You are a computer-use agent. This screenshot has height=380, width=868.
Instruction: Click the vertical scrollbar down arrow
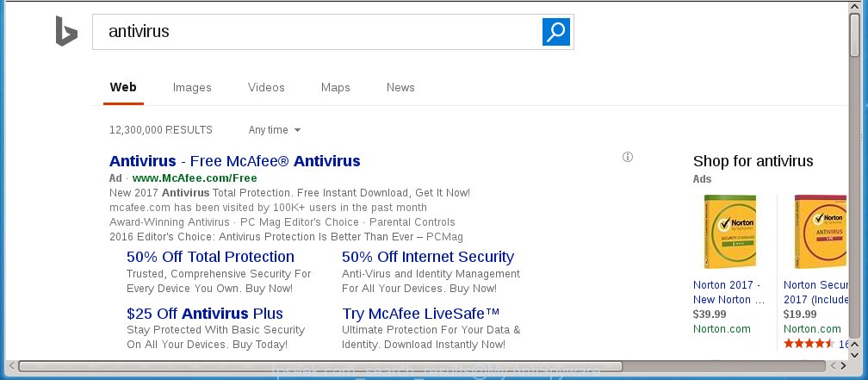855,354
